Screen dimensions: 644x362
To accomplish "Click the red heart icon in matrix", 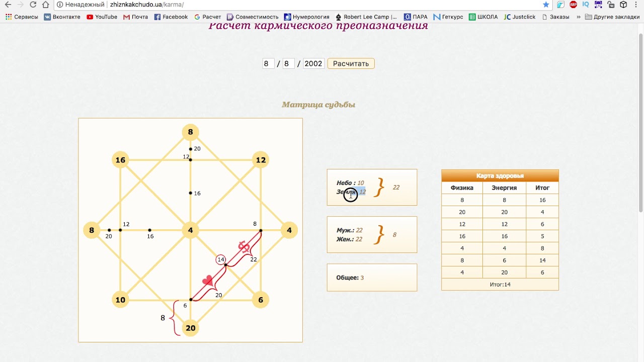I will pos(207,281).
